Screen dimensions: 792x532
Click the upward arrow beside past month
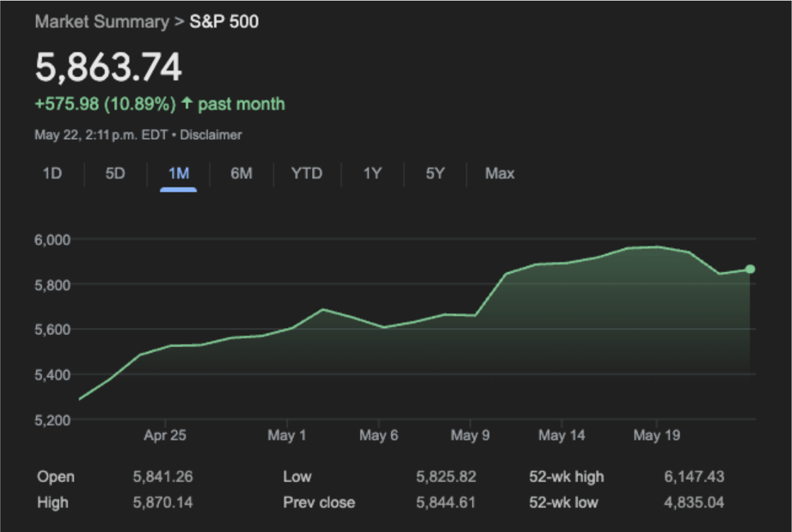coord(187,103)
